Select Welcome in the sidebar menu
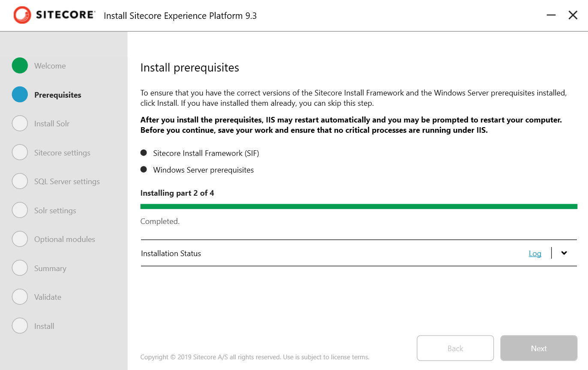 pos(49,66)
